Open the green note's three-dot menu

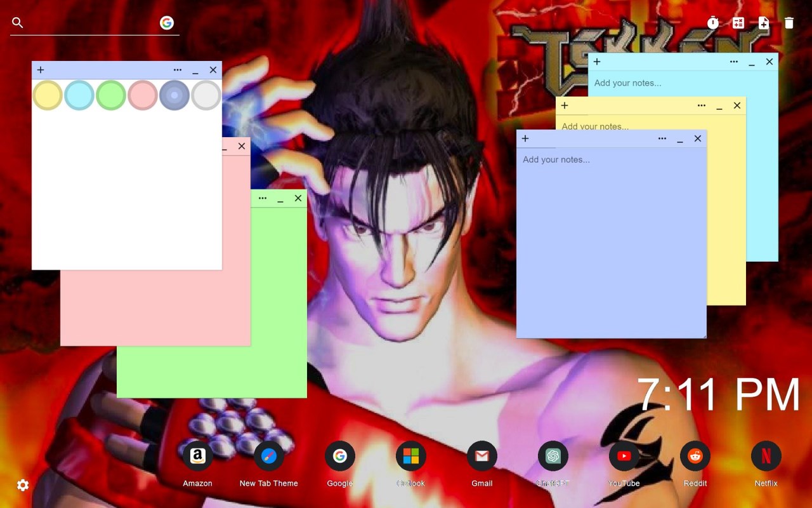[263, 198]
